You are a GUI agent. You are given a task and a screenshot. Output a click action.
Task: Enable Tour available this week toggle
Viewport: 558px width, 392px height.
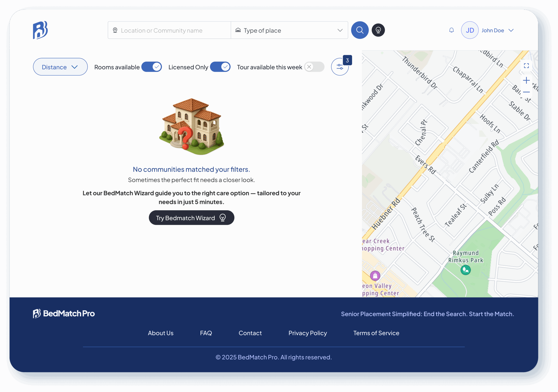(x=314, y=67)
